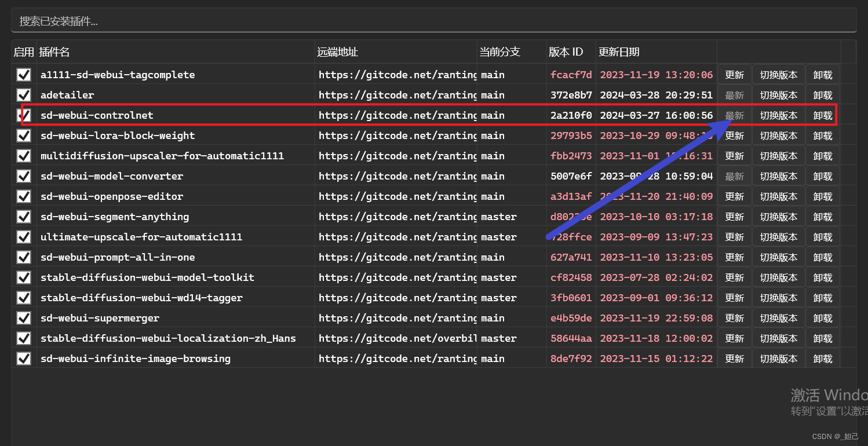Click the gitcode.net/overbil remote address
This screenshot has height=446, width=868.
point(397,338)
